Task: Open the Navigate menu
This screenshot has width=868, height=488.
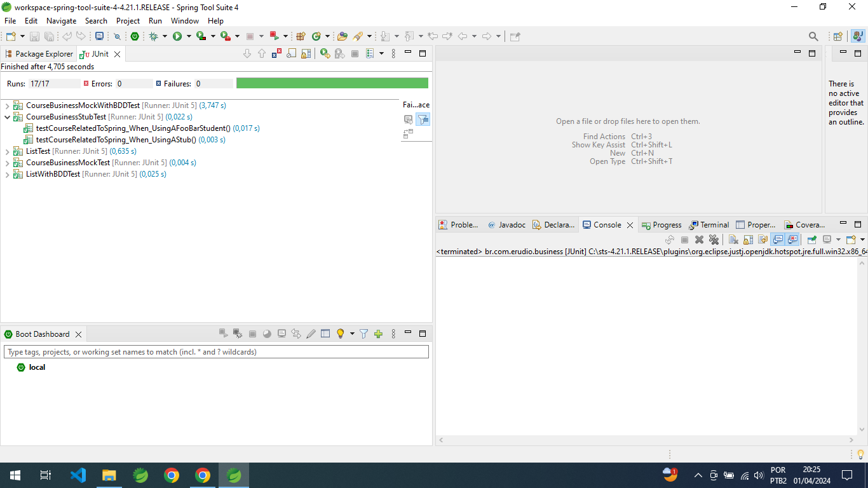Action: pyautogui.click(x=61, y=21)
